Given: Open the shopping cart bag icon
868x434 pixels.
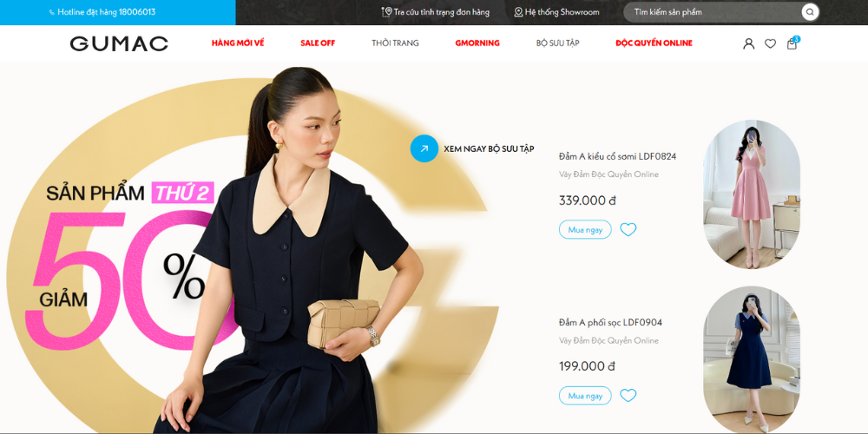Looking at the screenshot, I should [x=792, y=43].
